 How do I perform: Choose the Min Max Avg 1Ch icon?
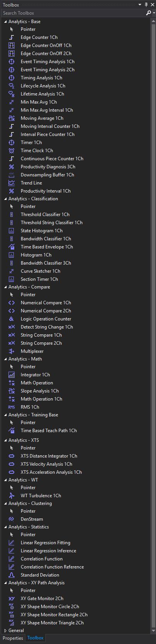click(x=12, y=102)
